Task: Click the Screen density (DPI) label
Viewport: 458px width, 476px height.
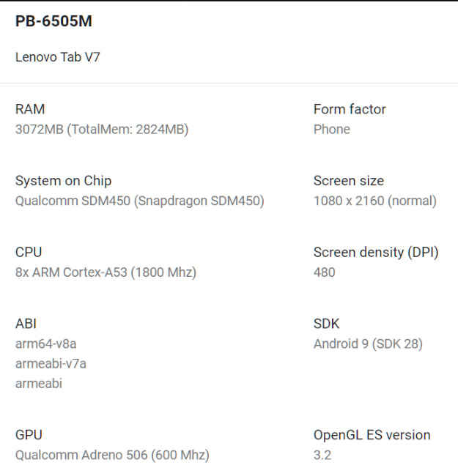Action: (x=376, y=253)
